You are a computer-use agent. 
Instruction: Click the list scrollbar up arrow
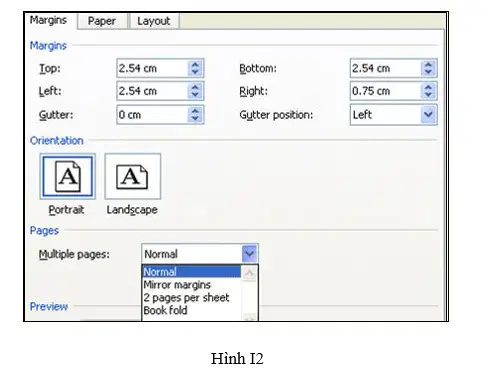[249, 273]
